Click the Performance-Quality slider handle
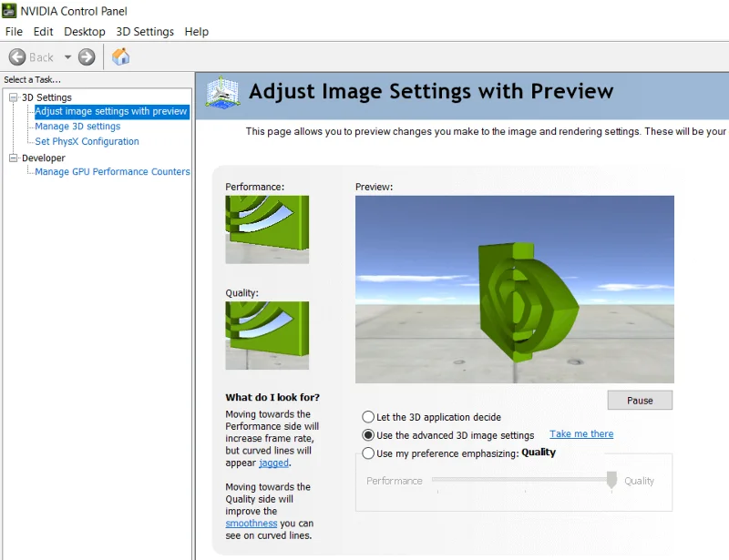Viewport: 729px width, 560px height. pyautogui.click(x=611, y=480)
